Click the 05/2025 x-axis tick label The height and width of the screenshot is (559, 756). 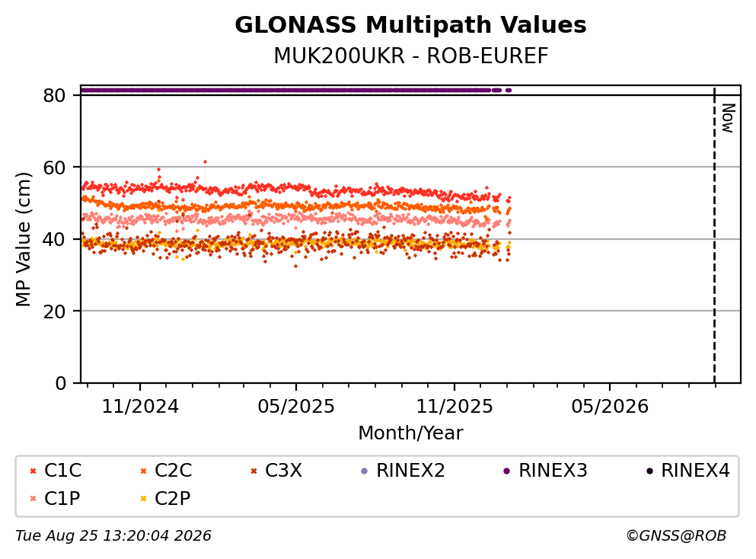coord(296,406)
